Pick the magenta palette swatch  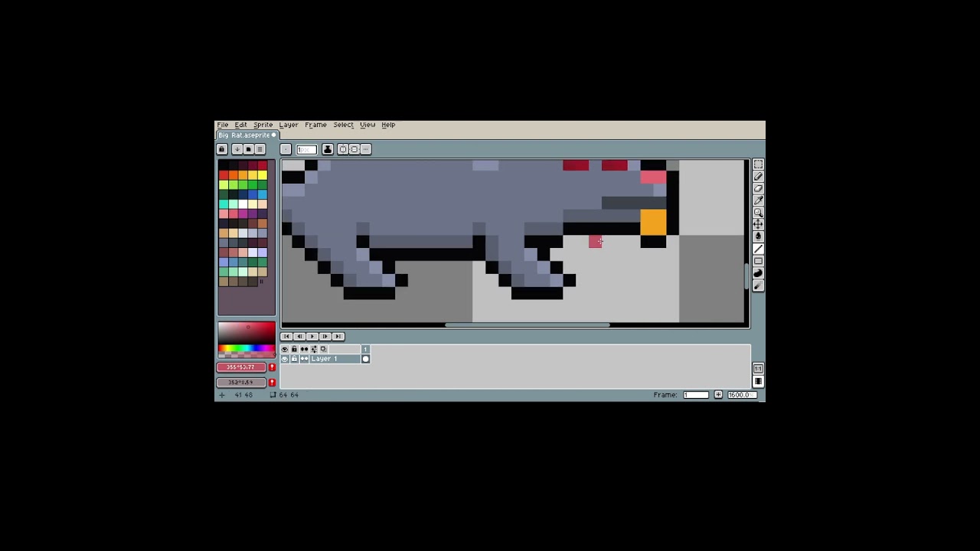pos(243,214)
